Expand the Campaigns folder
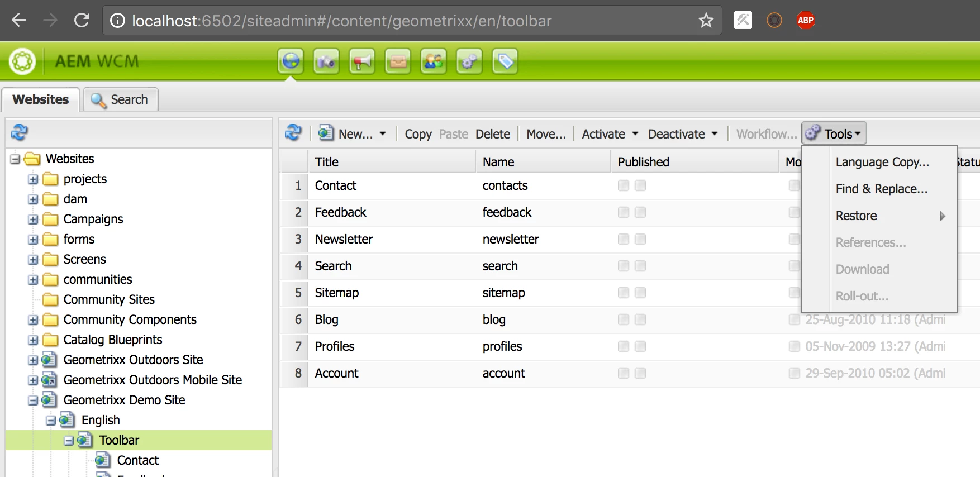 tap(33, 220)
